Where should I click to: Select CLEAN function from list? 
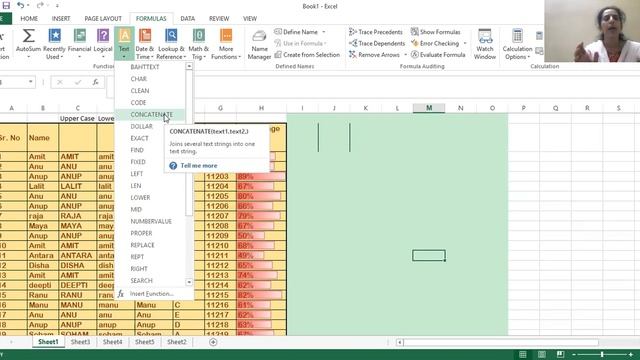pyautogui.click(x=150, y=91)
